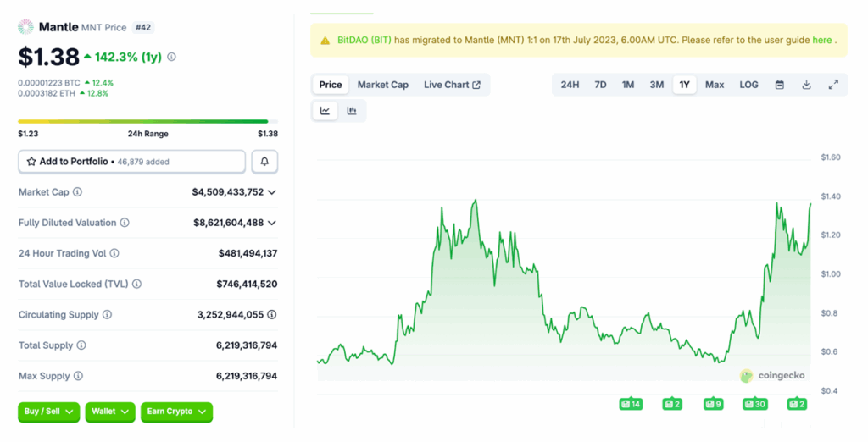This screenshot has width=868, height=442.
Task: Select the 1Y time range
Action: point(684,85)
